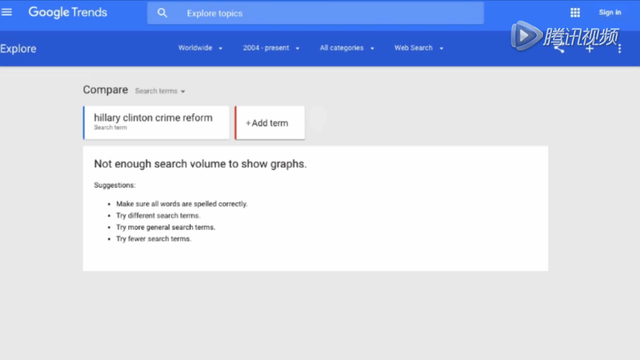
Task: Open the All categories dropdown
Action: pos(347,48)
